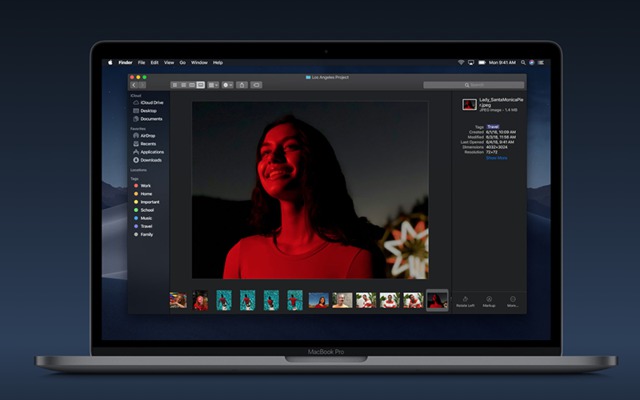
Task: Click the Edit Tags toolbar button
Action: [256, 85]
